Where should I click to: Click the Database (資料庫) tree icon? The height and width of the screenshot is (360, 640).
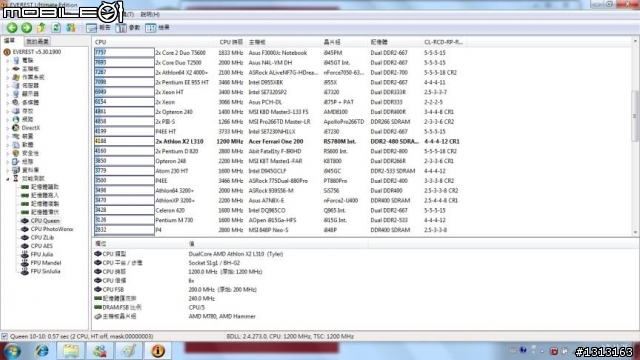[x=16, y=170]
